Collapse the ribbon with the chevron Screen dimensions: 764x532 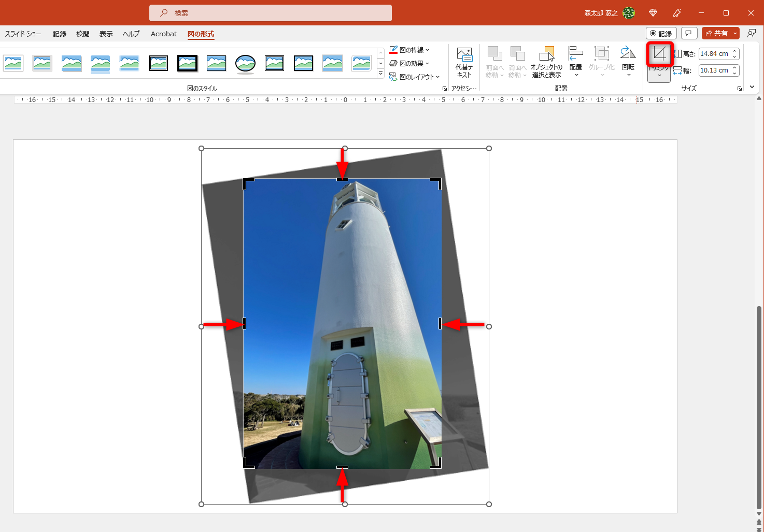[x=752, y=87]
